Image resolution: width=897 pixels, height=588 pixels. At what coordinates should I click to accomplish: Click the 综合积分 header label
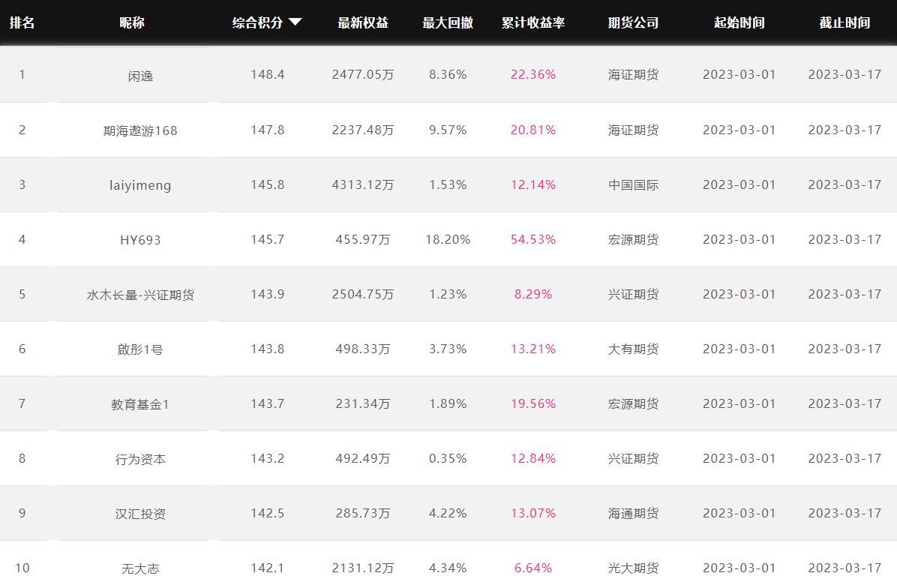257,23
